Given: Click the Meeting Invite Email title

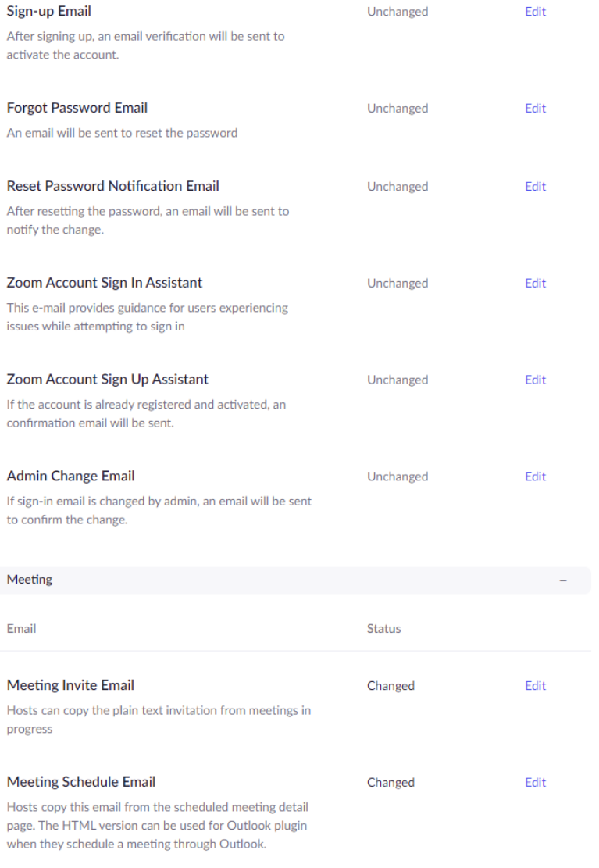Looking at the screenshot, I should tap(70, 685).
